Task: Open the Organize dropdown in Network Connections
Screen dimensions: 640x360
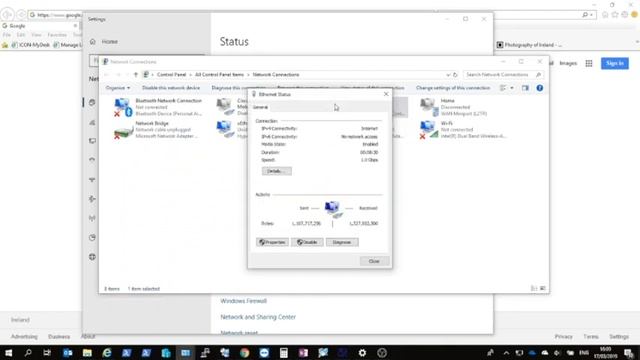Action: tap(118, 88)
